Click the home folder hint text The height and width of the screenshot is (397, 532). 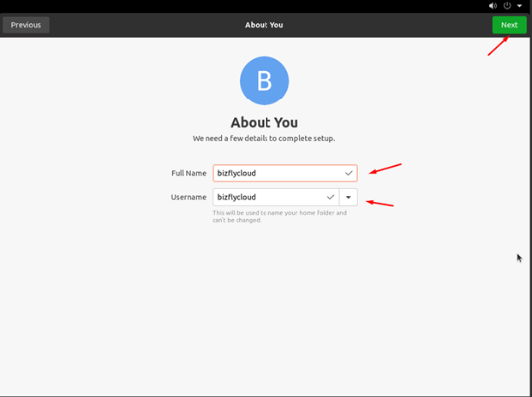click(279, 216)
